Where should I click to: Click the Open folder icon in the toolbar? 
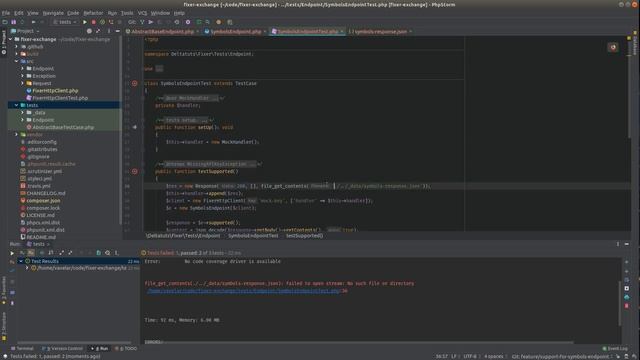click(x=5, y=22)
